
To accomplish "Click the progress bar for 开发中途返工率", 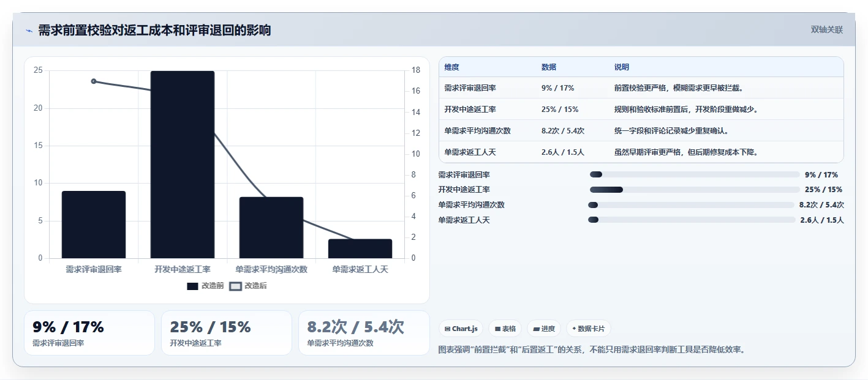I will [695, 190].
